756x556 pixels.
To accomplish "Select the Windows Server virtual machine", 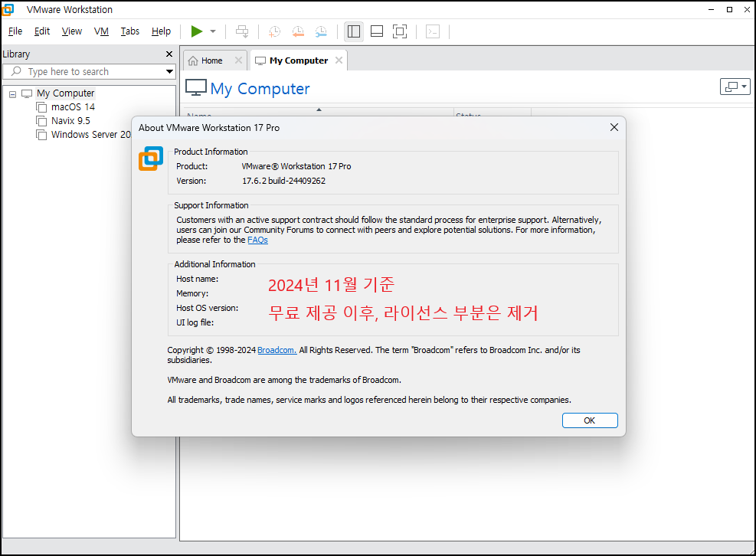I will click(x=90, y=135).
